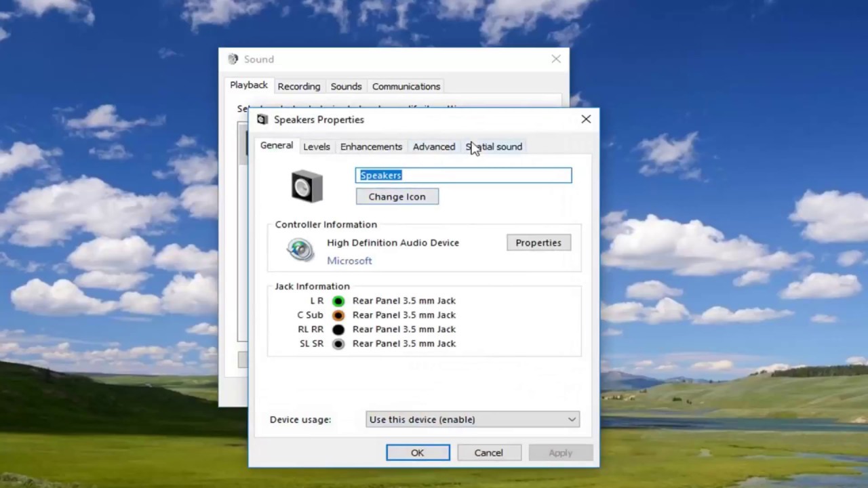Open the Device usage dropdown
868x488 pixels.
(473, 420)
